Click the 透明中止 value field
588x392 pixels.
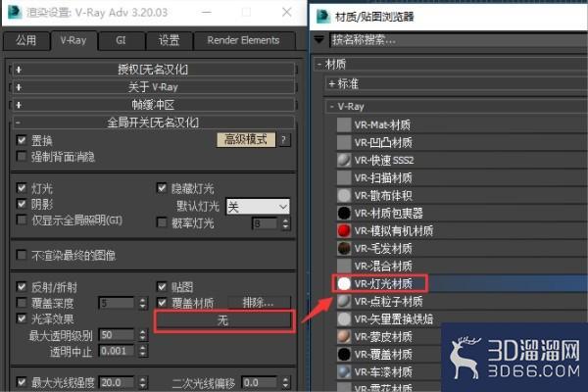(x=117, y=351)
